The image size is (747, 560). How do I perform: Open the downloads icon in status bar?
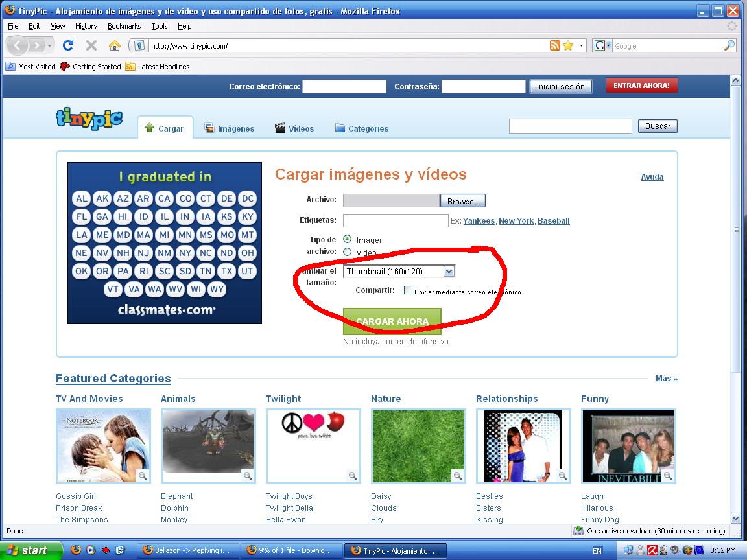click(x=578, y=530)
